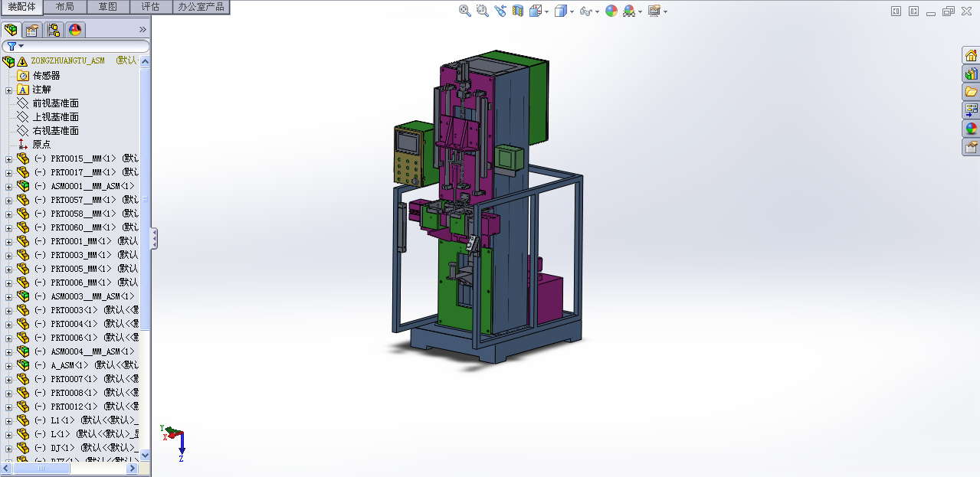The height and width of the screenshot is (477, 980).
Task: Open View Orientation dropdown arrow
Action: click(x=546, y=11)
